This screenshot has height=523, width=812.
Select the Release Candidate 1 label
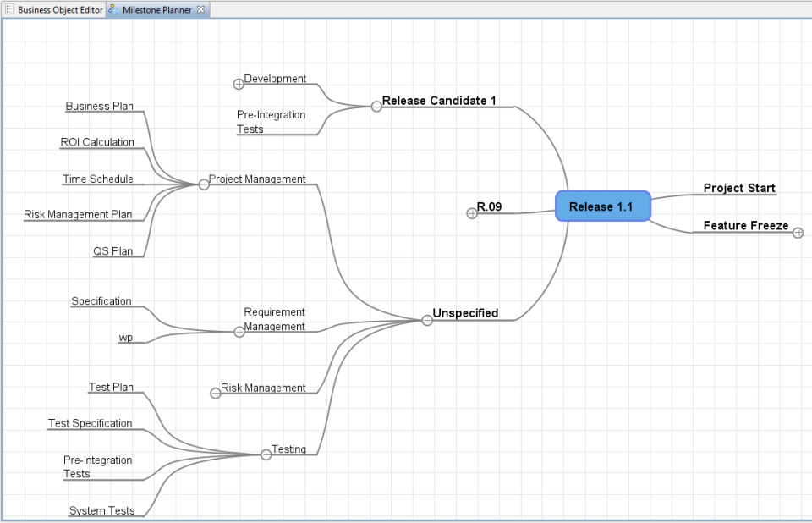[439, 101]
